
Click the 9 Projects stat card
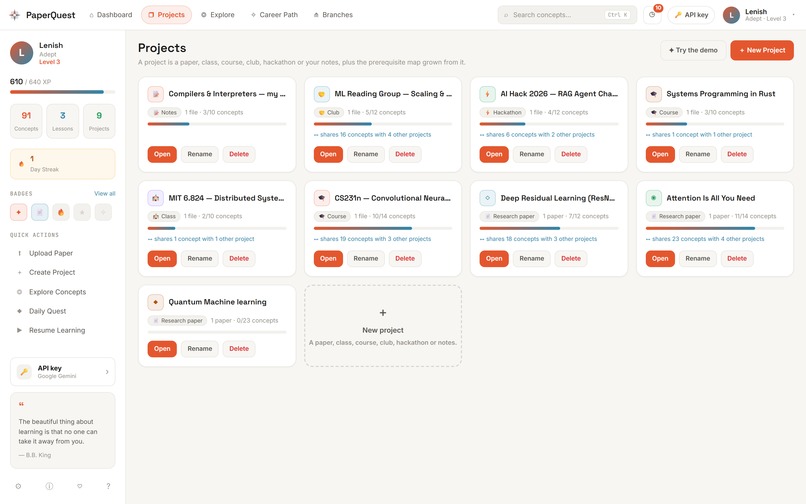tap(99, 121)
